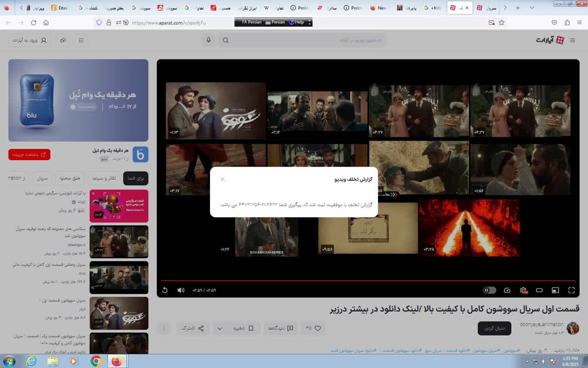Close the active Aparat browser tab
Image resolution: width=588 pixels, height=368 pixels.
(467, 8)
